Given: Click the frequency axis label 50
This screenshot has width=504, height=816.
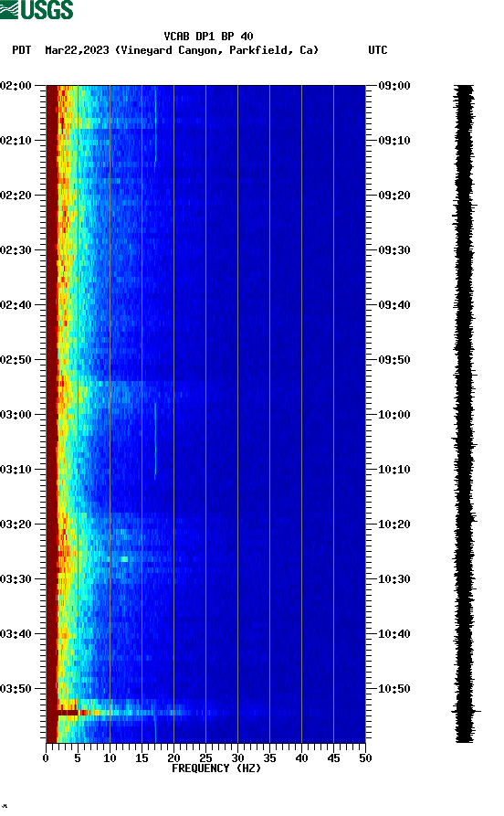Looking at the screenshot, I should click(365, 758).
